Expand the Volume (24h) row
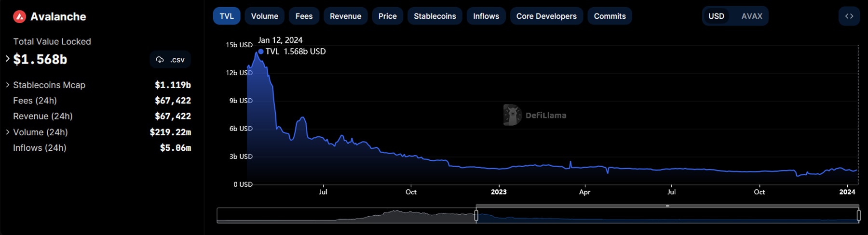This screenshot has height=235, width=868. tap(8, 132)
